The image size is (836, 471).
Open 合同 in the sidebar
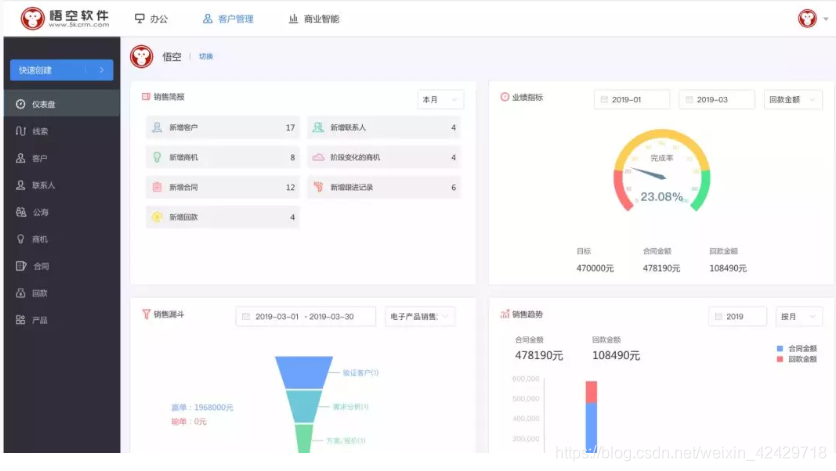(62, 266)
